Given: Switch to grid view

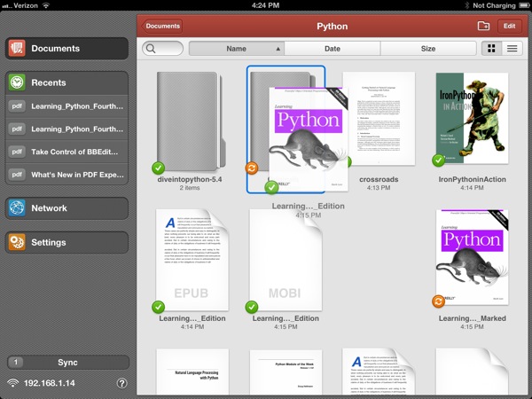Looking at the screenshot, I should (491, 49).
